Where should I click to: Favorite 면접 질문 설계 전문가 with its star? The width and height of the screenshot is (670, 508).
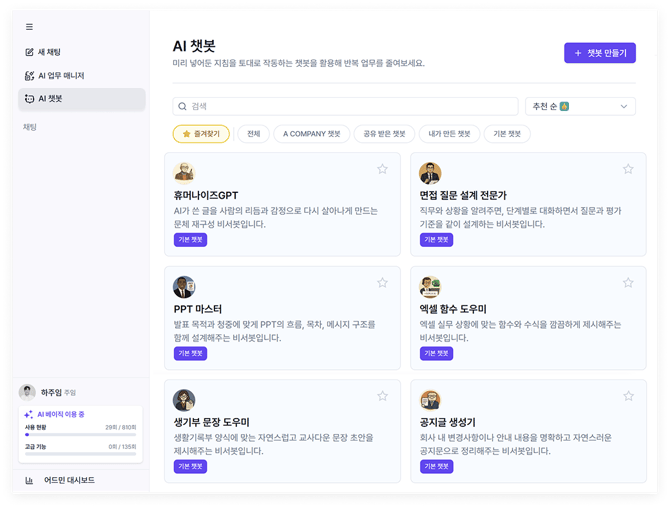[628, 169]
